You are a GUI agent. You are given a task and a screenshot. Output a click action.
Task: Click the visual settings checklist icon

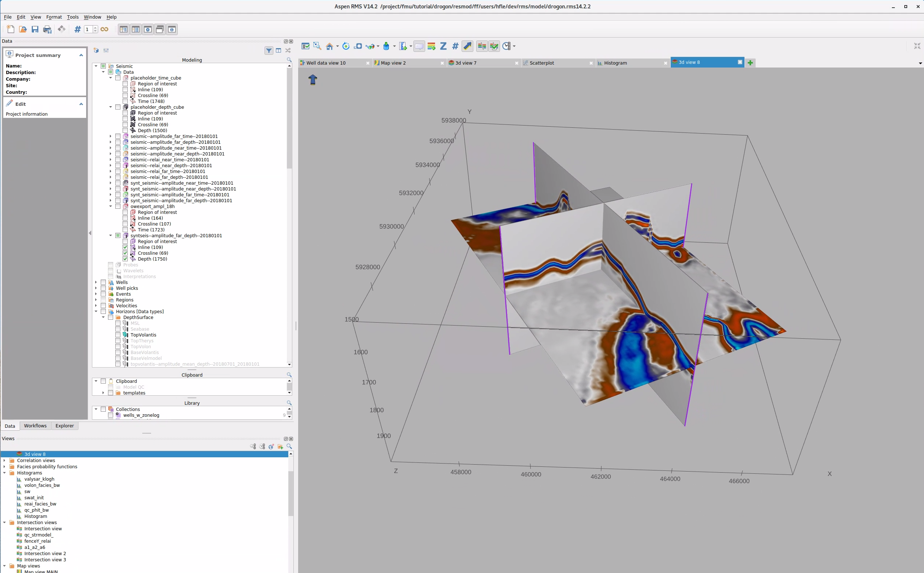(305, 46)
